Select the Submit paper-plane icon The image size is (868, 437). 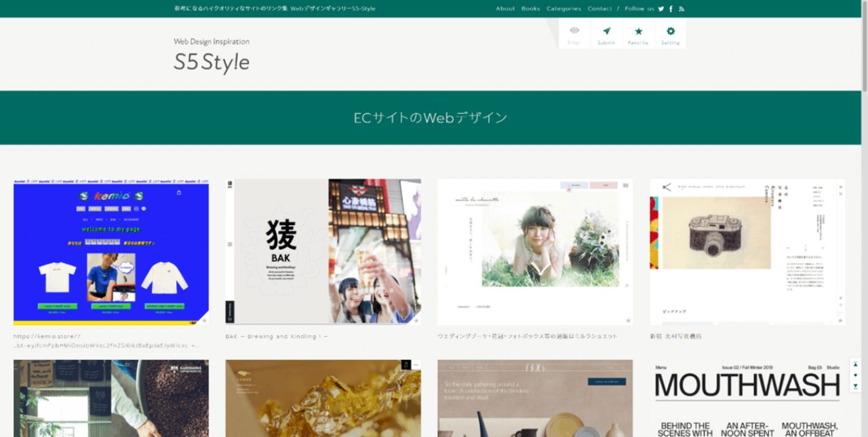[x=606, y=33]
